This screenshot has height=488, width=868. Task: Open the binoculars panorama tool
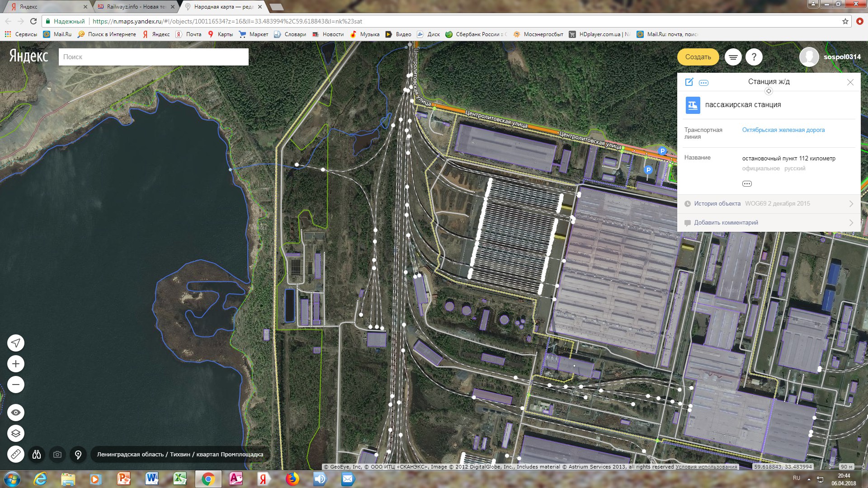[x=37, y=454]
